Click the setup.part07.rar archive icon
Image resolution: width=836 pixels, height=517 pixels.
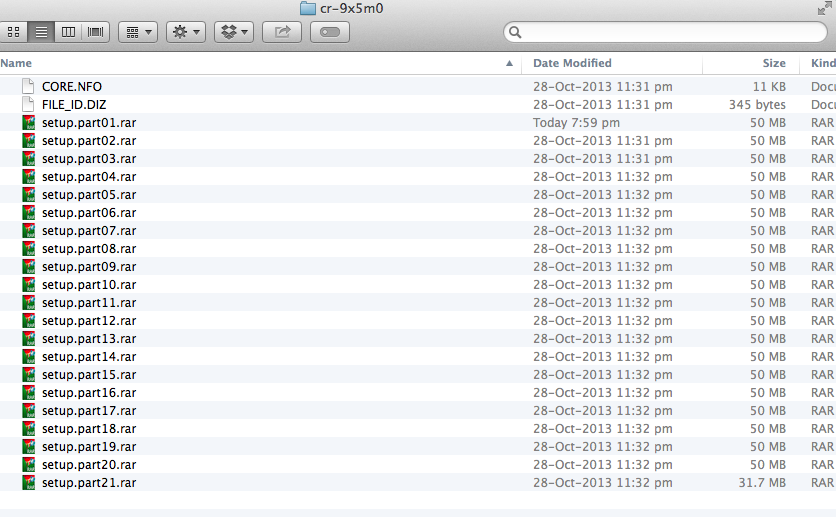pyautogui.click(x=29, y=231)
